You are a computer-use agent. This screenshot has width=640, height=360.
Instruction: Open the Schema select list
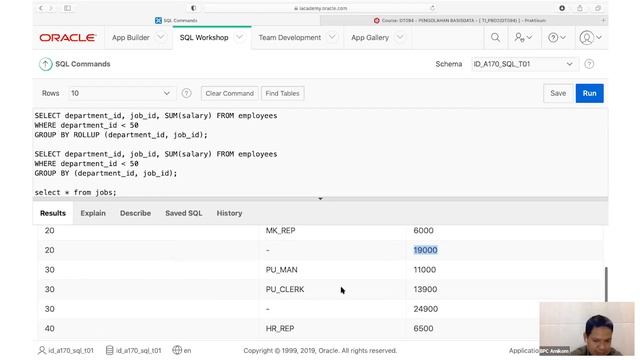pos(524,64)
